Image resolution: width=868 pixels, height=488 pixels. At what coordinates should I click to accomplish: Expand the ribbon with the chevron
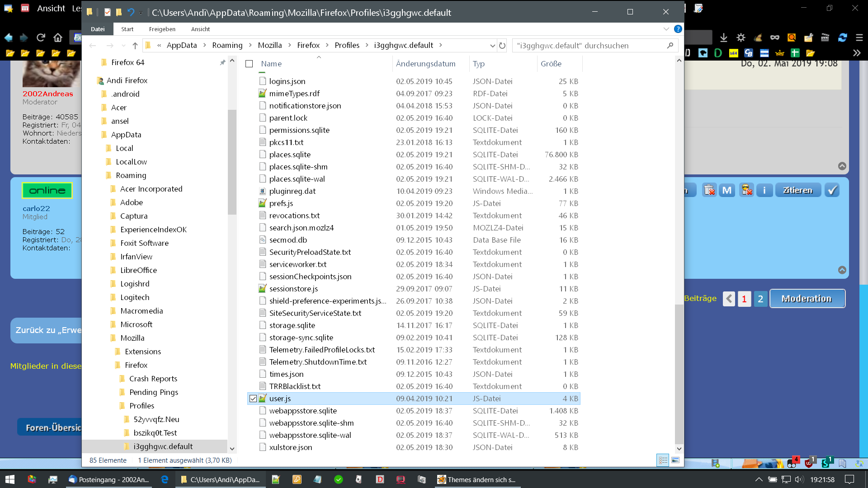point(666,29)
